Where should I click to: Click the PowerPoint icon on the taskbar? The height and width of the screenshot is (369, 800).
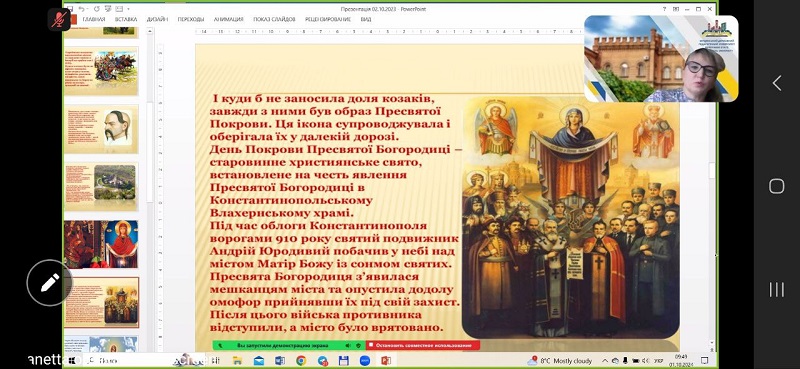point(386,361)
